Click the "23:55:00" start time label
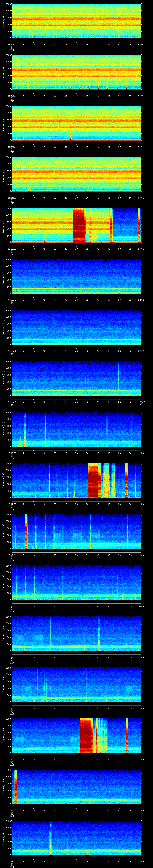 pyautogui.click(x=12, y=197)
